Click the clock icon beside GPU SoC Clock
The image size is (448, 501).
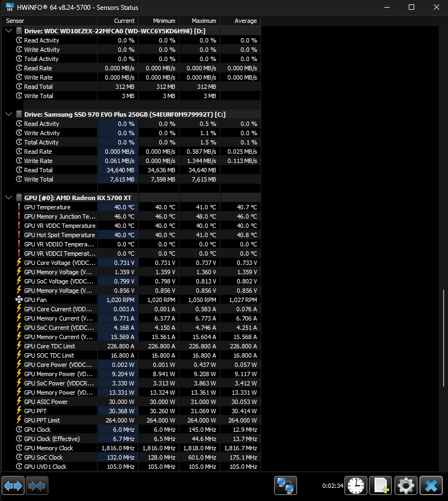[19, 457]
